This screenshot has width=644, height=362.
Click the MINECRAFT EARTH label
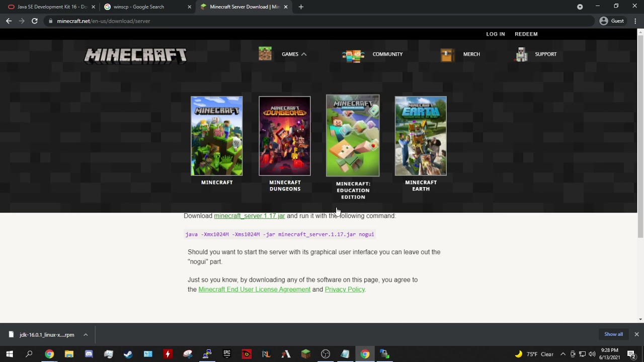coord(421,186)
